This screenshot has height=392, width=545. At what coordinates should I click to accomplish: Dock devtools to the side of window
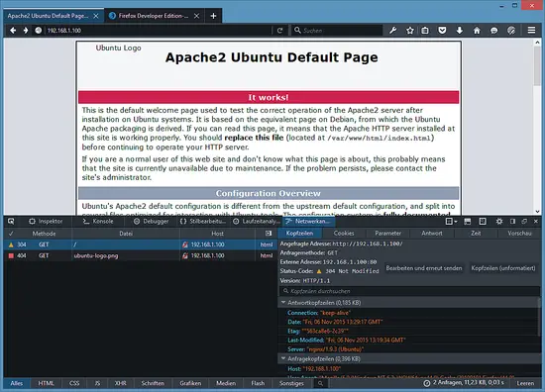[x=512, y=221]
